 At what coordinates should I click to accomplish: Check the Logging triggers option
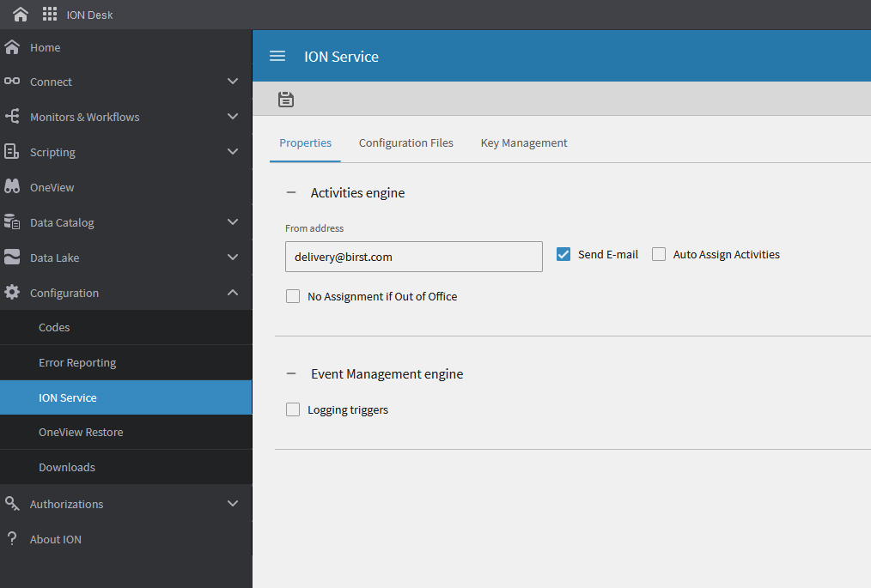(x=293, y=409)
